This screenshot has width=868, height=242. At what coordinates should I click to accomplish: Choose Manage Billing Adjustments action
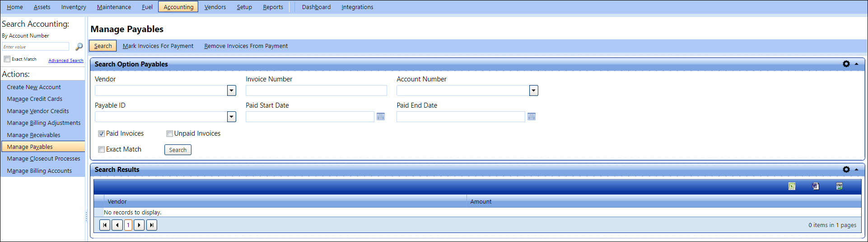43,123
